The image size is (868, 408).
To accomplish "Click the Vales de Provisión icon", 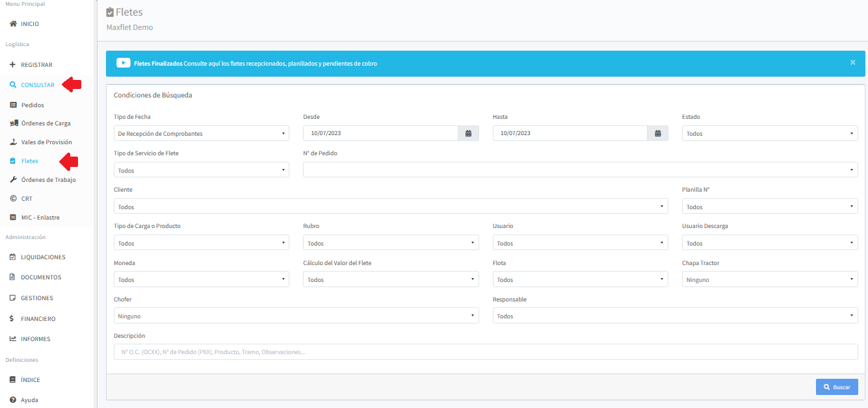I will [13, 142].
